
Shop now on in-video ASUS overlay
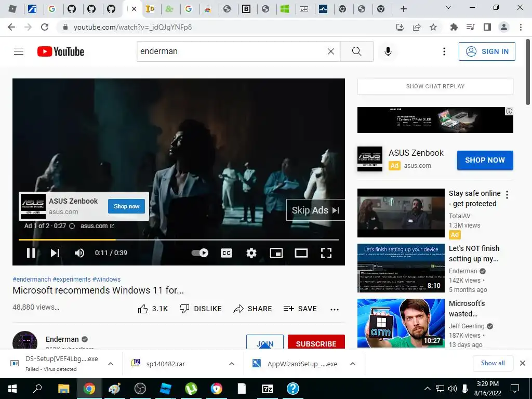(127, 206)
